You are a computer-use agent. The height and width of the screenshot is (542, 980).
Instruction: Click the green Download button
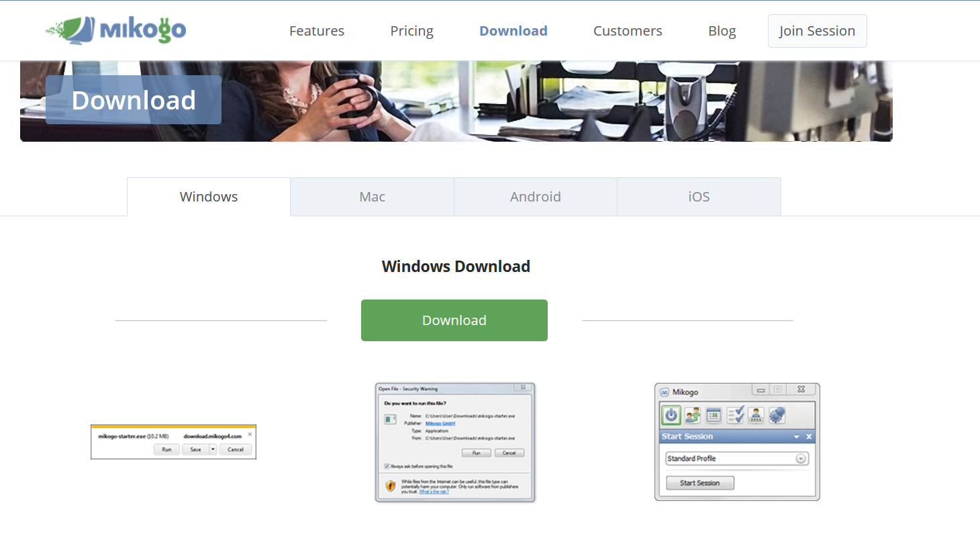click(x=454, y=320)
